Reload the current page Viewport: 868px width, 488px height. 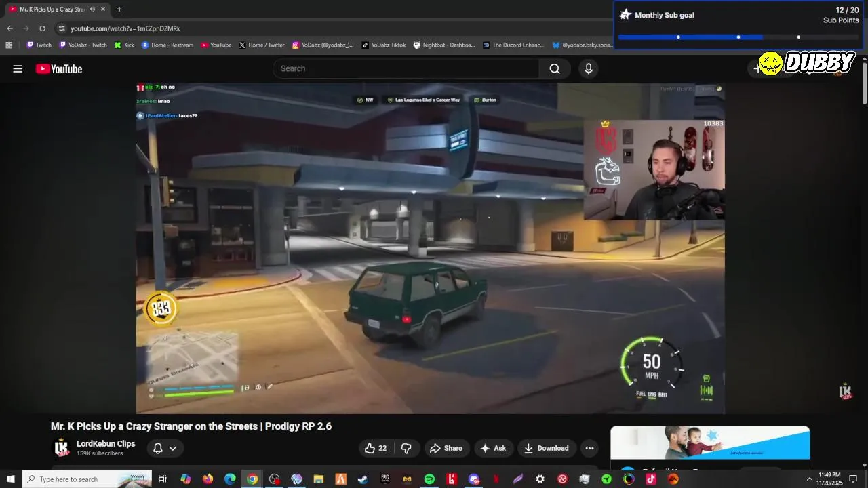(x=42, y=28)
